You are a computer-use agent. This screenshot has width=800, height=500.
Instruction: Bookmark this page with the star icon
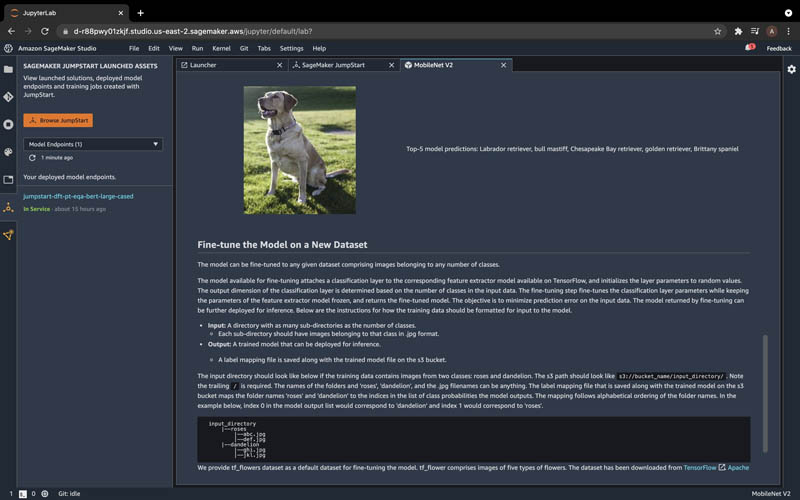point(717,31)
